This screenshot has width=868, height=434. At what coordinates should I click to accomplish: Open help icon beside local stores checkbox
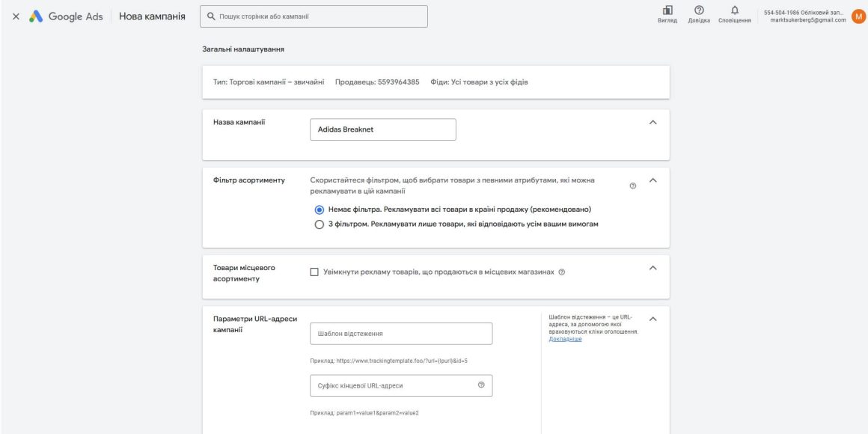point(562,272)
